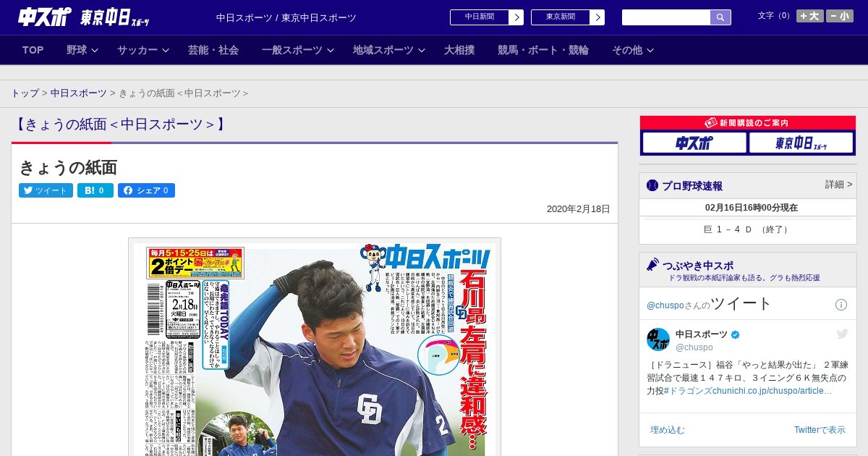Viewport: 868px width, 456px height.
Task: Click つぶやき中スポ heading link
Action: (697, 265)
